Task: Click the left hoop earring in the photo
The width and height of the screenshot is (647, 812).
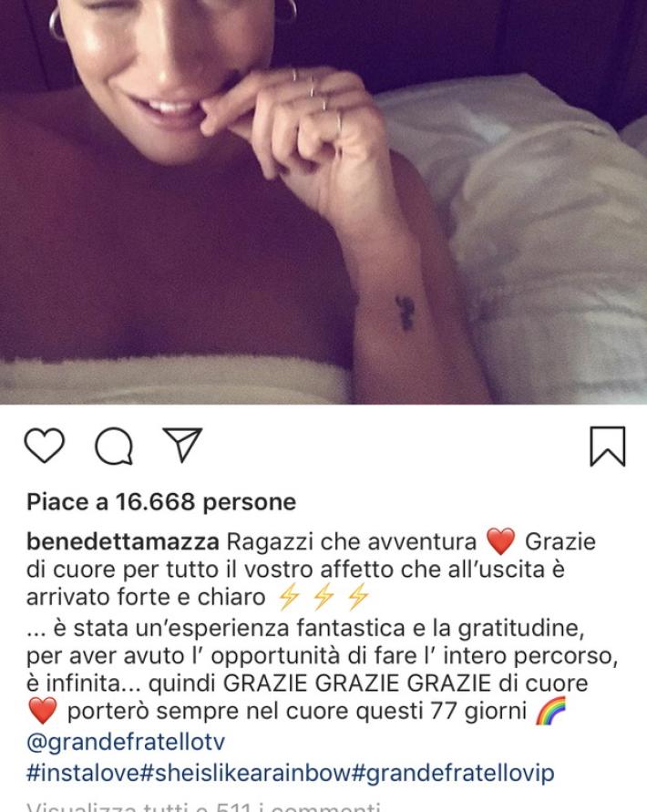Action: coord(56,25)
